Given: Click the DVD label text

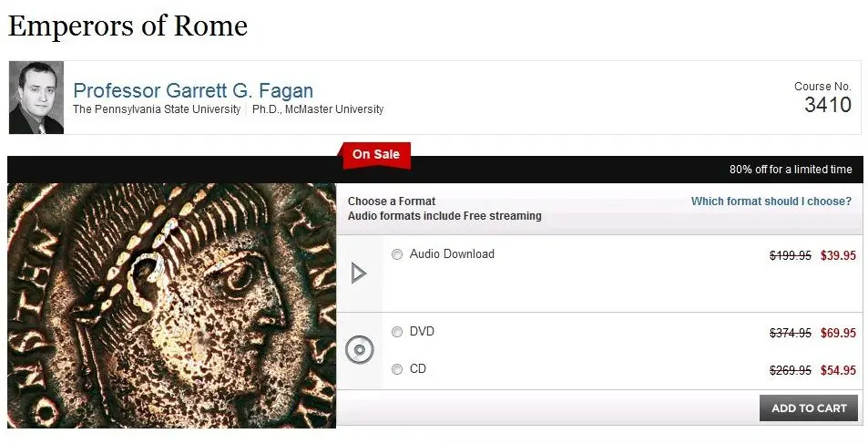Looking at the screenshot, I should click(x=422, y=332).
